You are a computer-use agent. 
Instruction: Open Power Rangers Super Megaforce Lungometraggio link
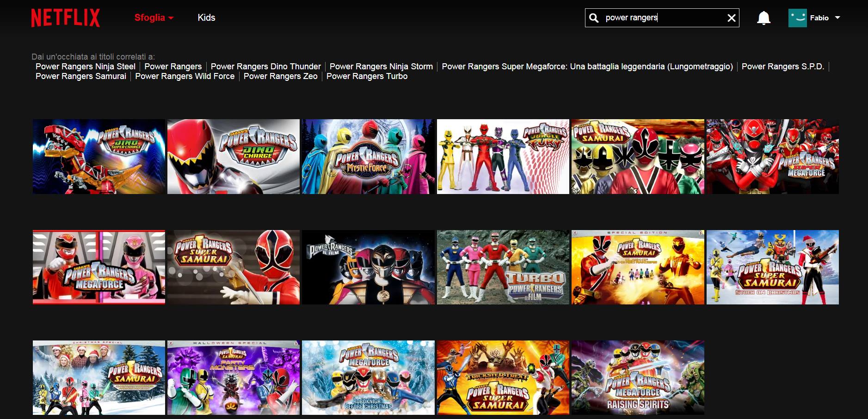pos(587,67)
